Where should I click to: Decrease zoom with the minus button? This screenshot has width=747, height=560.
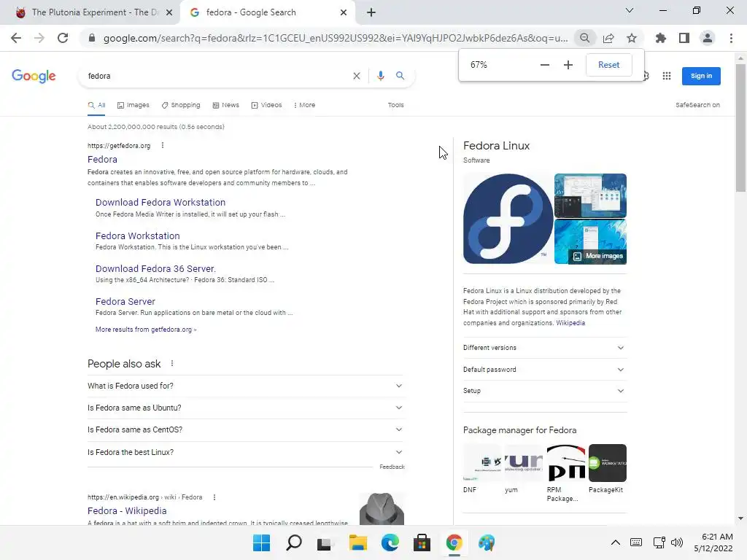(545, 65)
